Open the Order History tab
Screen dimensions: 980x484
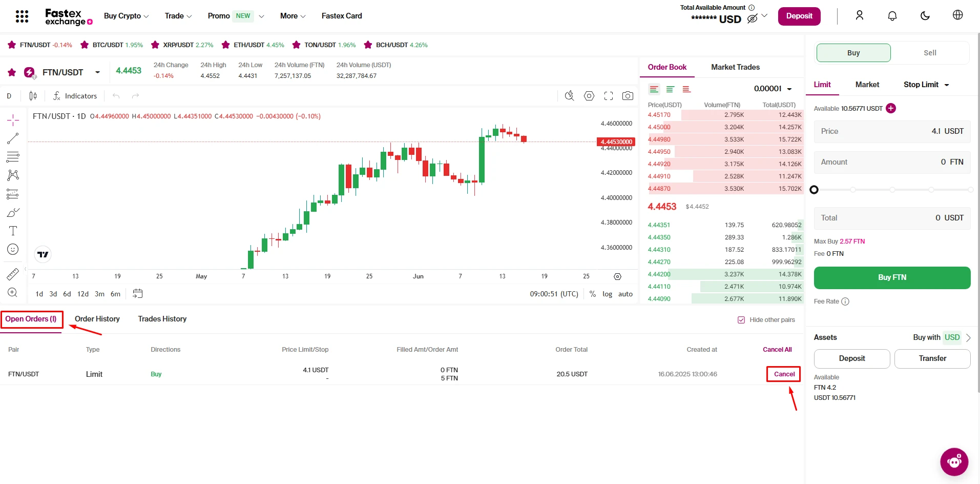pos(97,319)
